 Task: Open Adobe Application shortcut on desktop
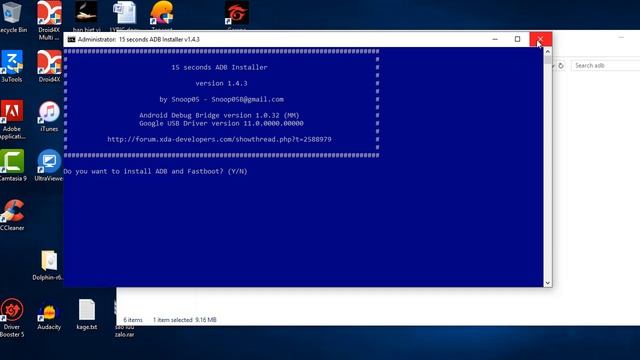point(12,120)
